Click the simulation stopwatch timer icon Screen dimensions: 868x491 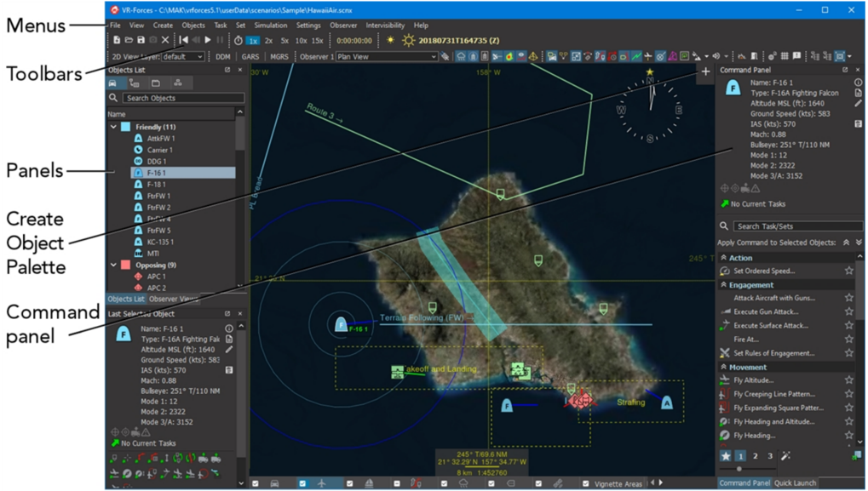pyautogui.click(x=238, y=40)
